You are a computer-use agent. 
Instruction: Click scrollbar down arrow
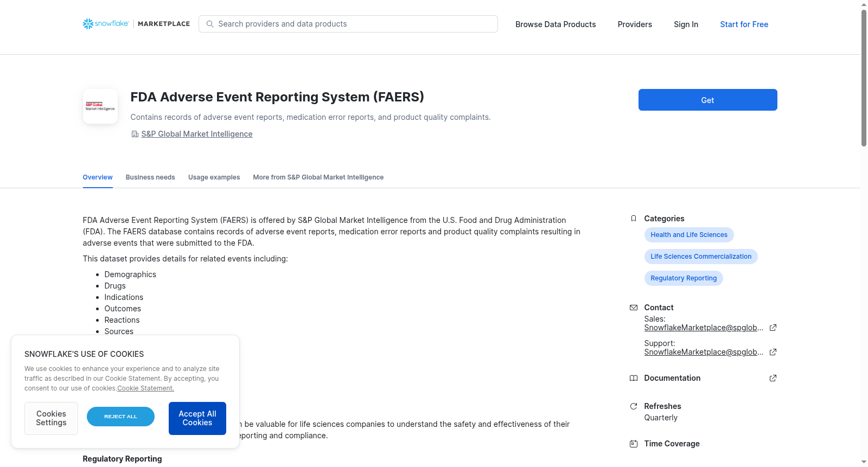pyautogui.click(x=864, y=463)
